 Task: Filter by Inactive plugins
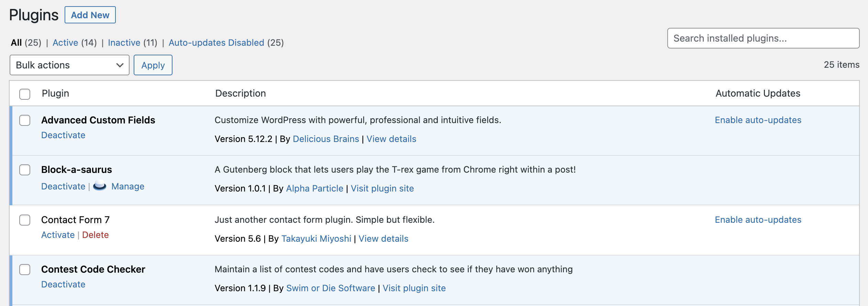tap(124, 43)
